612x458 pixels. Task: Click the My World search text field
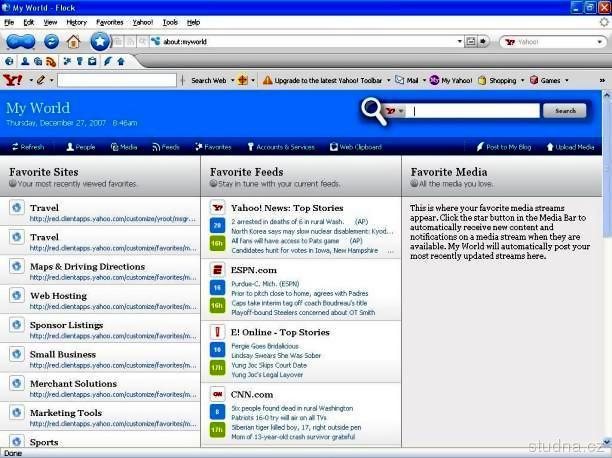[x=473, y=111]
